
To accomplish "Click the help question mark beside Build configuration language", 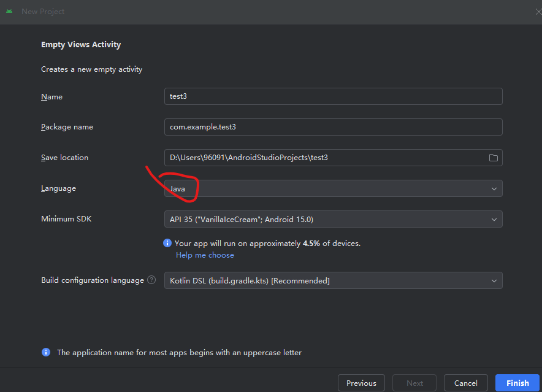I will (x=151, y=280).
